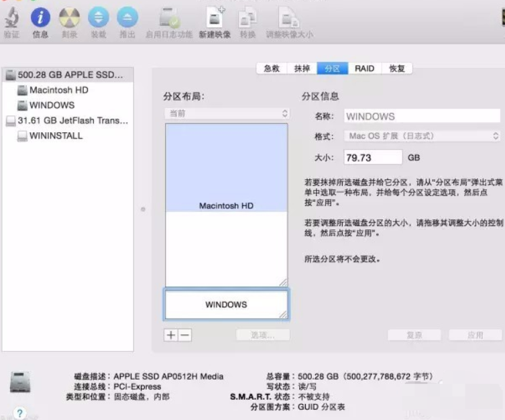Click the Macintosh HD resize handle corner

coord(283,282)
